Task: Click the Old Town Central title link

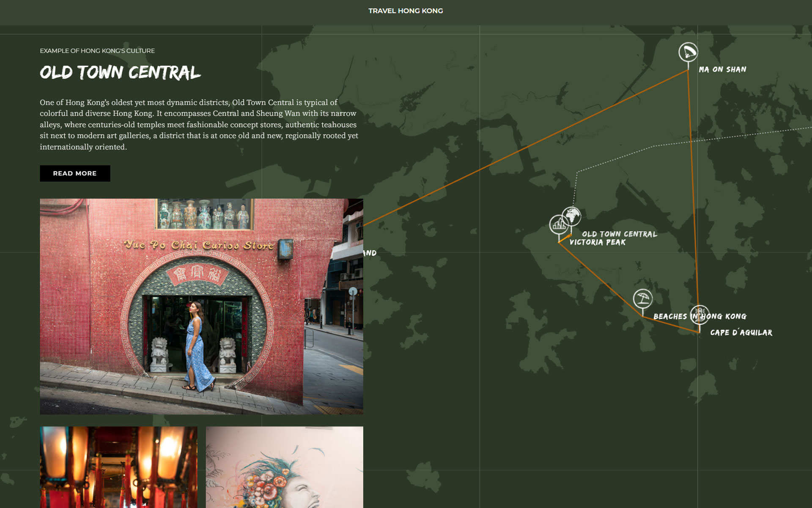Action: click(x=121, y=73)
